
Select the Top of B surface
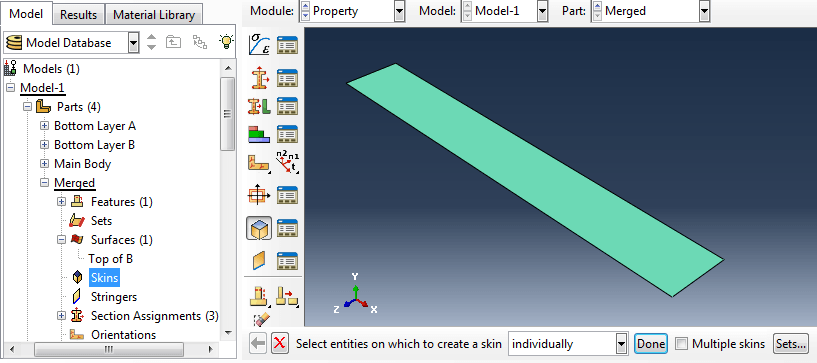tap(110, 259)
